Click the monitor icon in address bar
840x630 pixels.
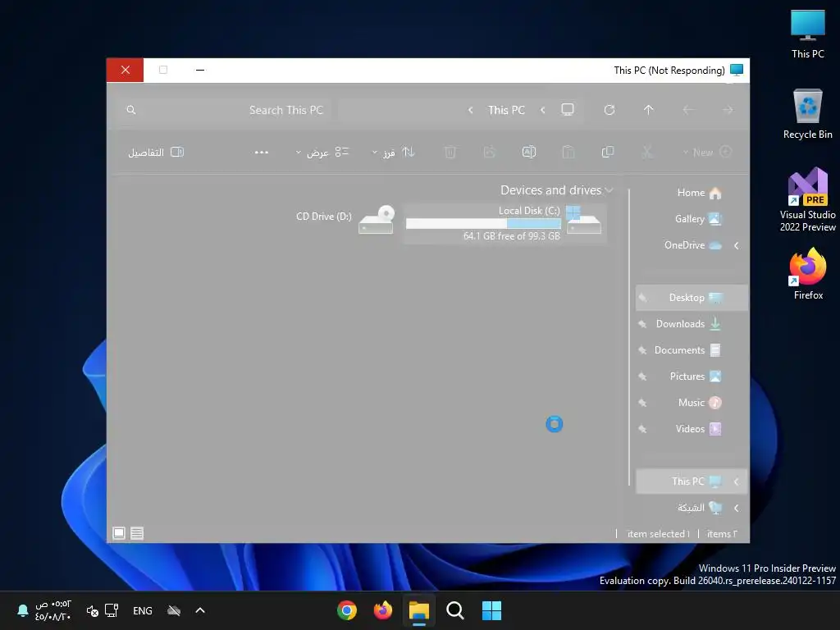point(568,110)
